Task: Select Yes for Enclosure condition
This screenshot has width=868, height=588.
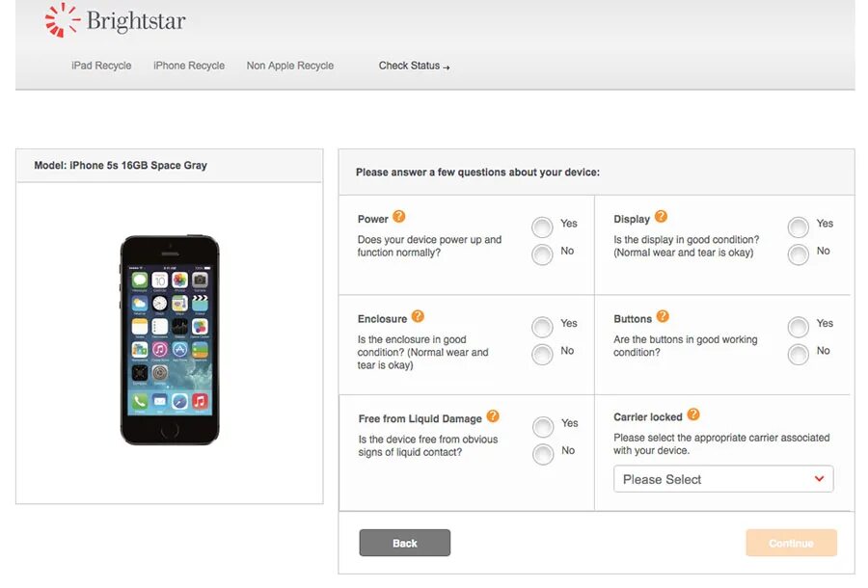Action: coord(542,327)
